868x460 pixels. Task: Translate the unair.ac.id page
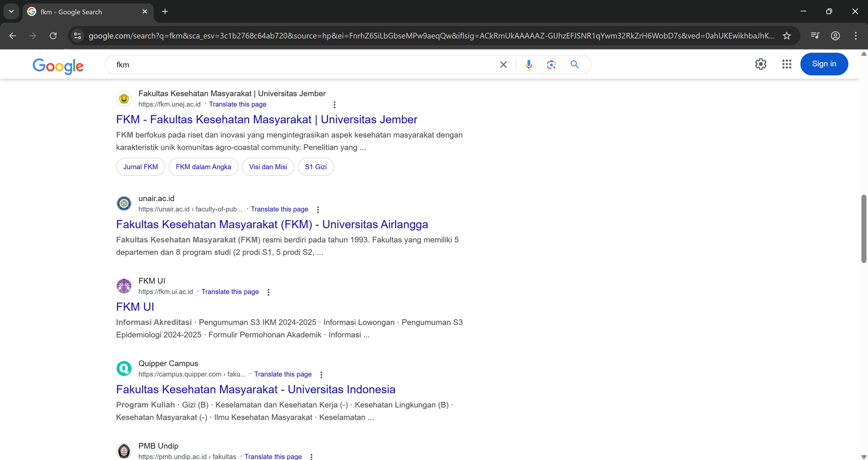pos(279,209)
